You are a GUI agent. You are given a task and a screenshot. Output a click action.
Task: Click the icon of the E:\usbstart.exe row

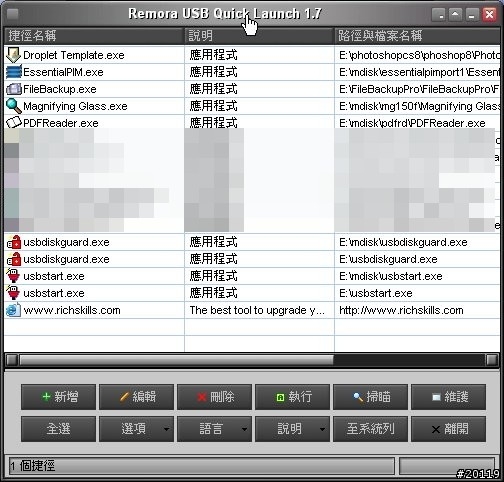[x=13, y=293]
